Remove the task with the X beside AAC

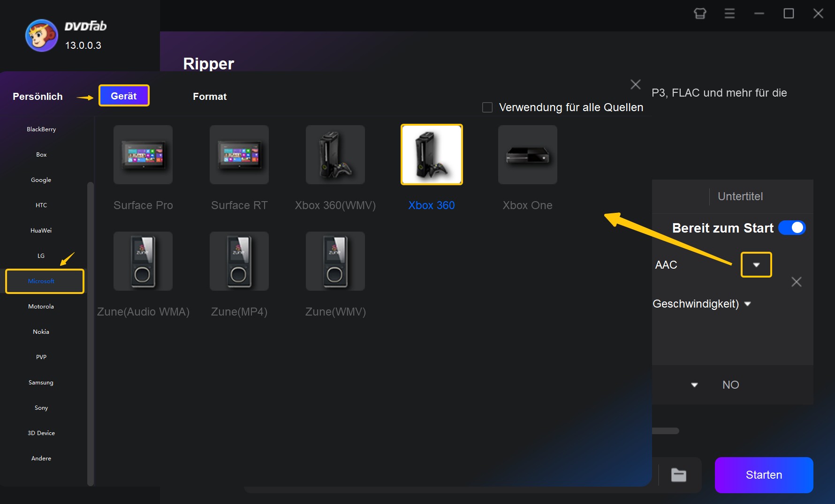tap(796, 282)
